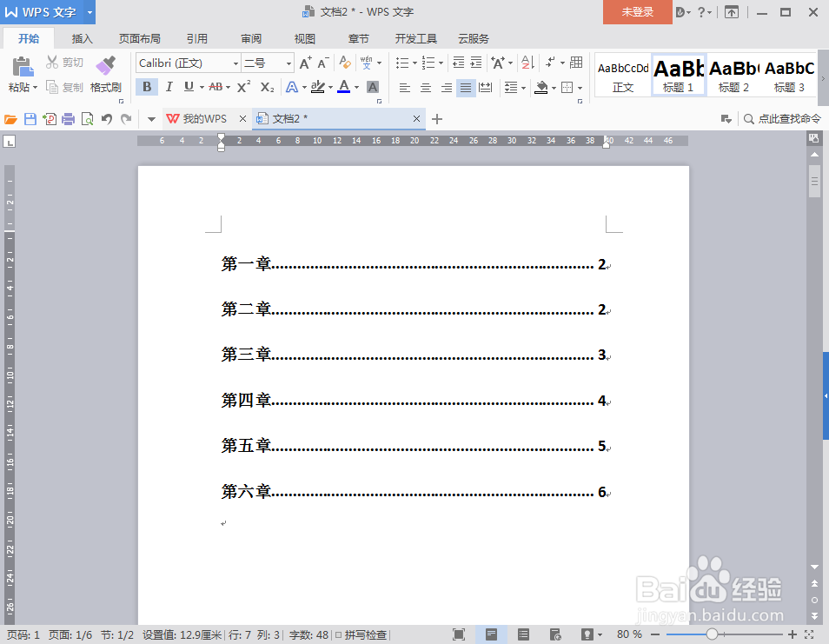Apply superscript formatting

242,88
